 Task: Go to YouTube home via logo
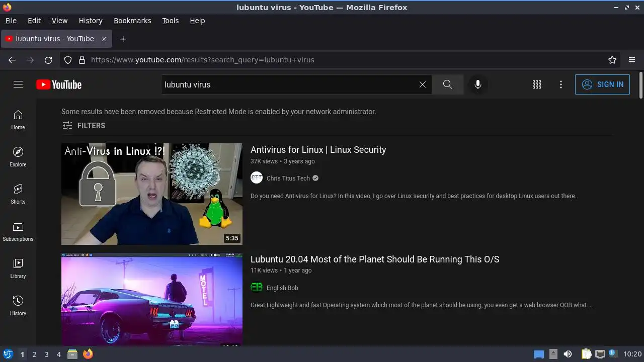pyautogui.click(x=59, y=84)
